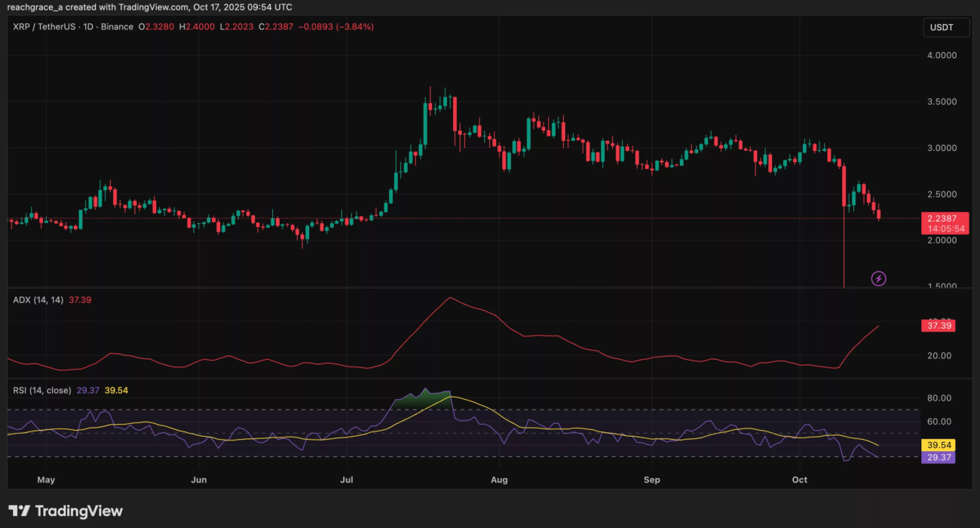Click the TradingView logo in the footer

[66, 511]
